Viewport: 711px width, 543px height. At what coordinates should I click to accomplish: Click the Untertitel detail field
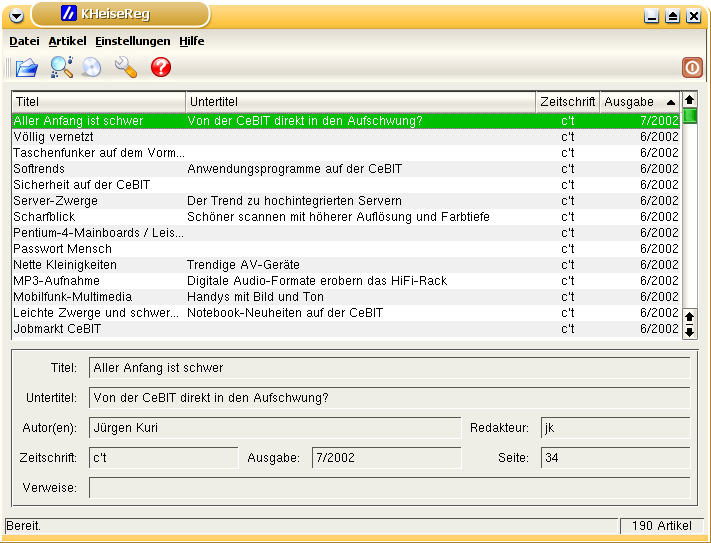(x=390, y=398)
